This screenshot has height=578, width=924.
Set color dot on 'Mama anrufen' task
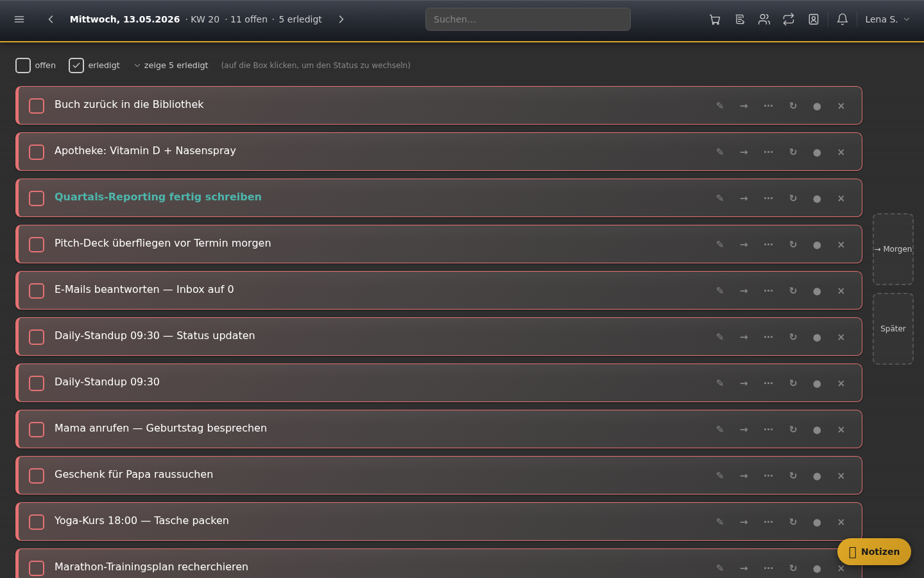(817, 430)
